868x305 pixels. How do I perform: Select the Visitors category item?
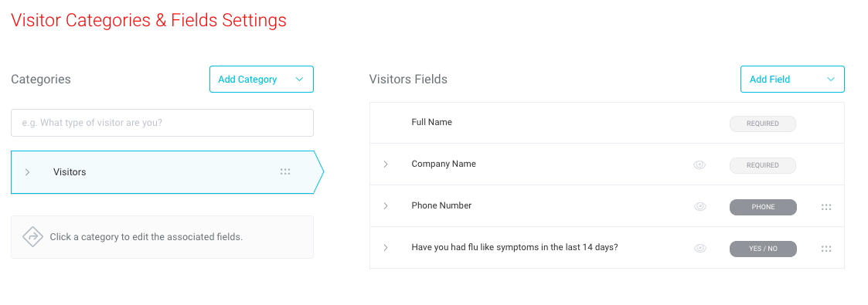167,172
